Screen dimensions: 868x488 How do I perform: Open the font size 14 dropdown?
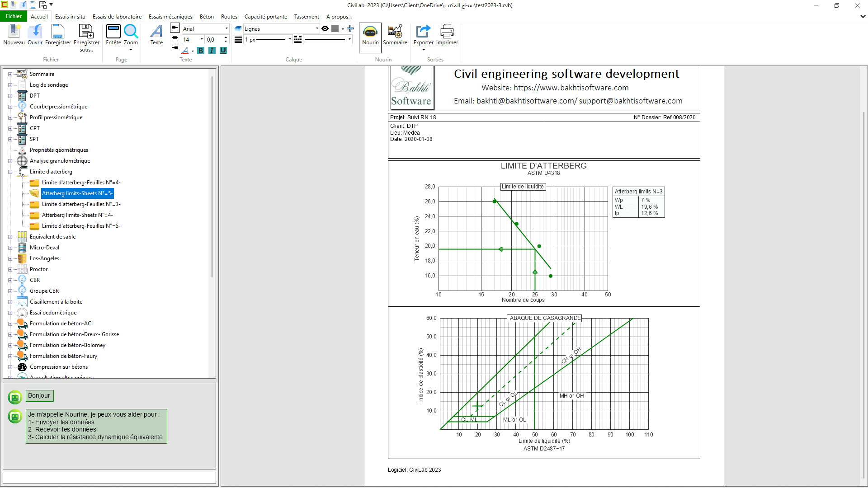[x=202, y=39]
